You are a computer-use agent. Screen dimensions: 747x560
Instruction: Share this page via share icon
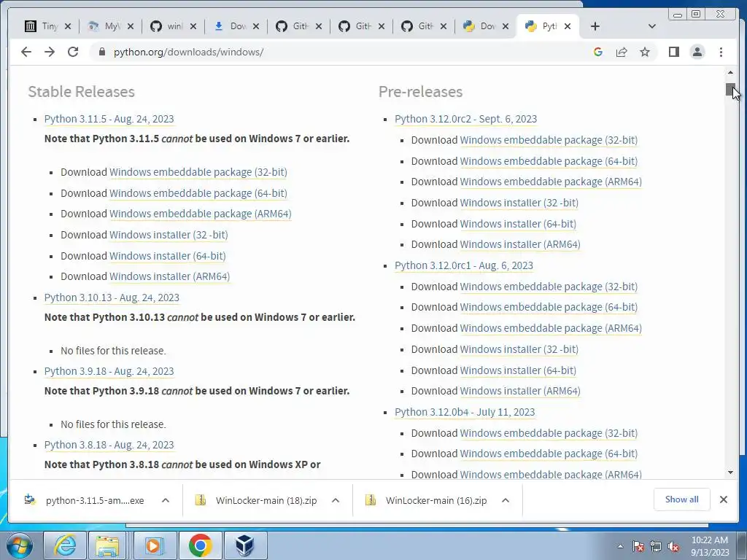click(622, 52)
